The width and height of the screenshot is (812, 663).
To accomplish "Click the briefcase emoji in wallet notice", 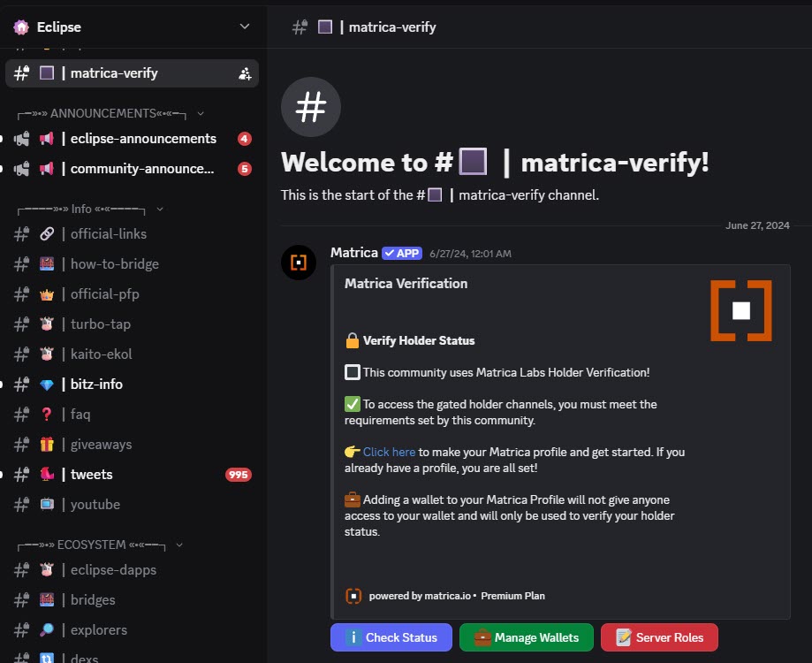I will pos(353,499).
